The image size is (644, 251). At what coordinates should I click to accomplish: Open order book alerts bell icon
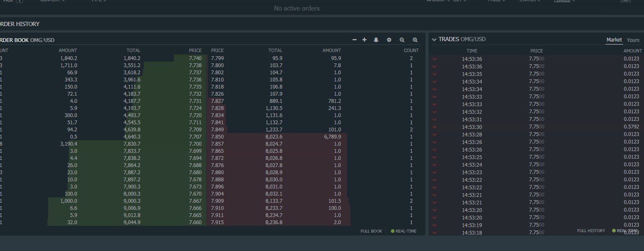coord(376,40)
